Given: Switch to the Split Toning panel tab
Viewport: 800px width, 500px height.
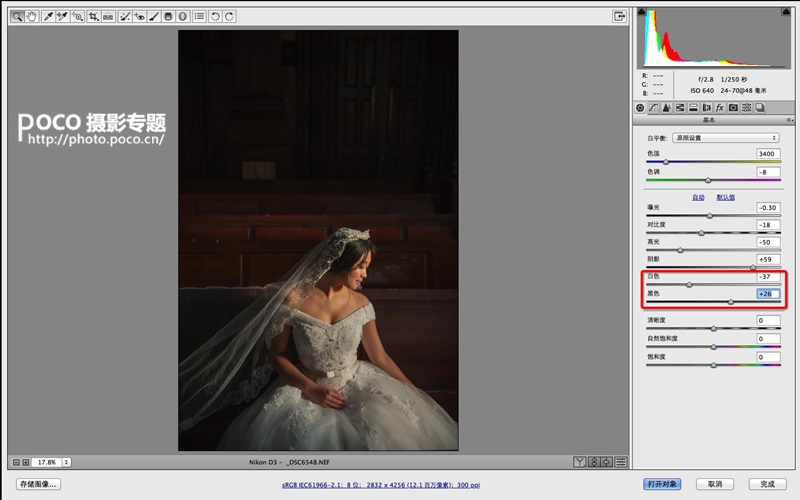Looking at the screenshot, I should point(693,108).
